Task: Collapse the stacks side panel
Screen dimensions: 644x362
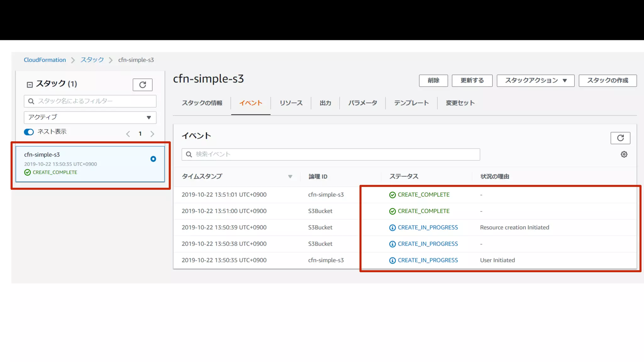Action: point(30,85)
